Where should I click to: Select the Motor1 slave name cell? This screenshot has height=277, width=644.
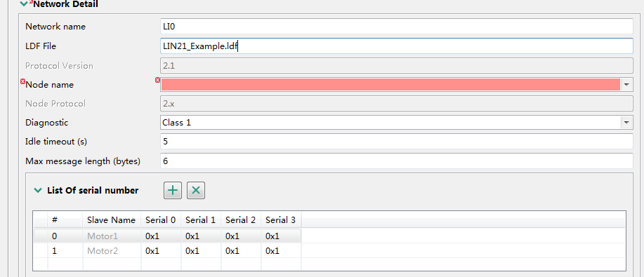coord(112,236)
